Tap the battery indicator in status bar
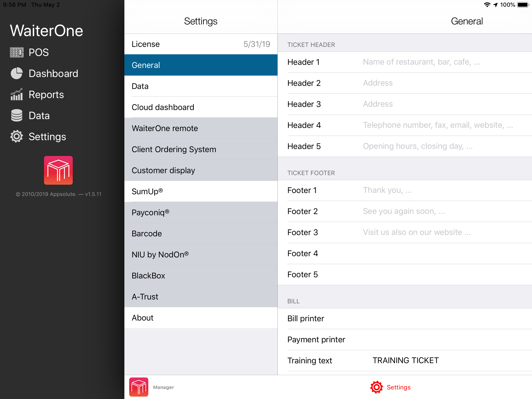The height and width of the screenshot is (399, 532). pos(523,5)
